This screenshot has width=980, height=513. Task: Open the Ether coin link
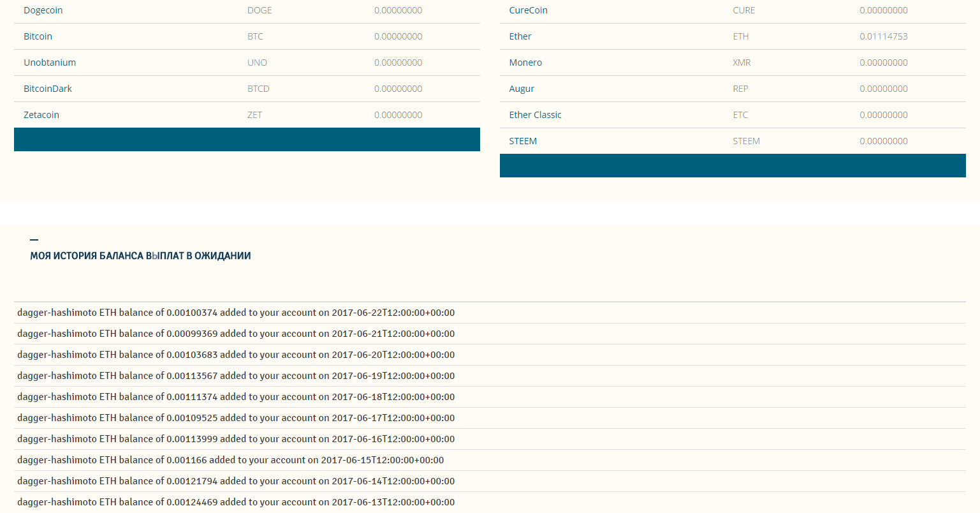pyautogui.click(x=520, y=36)
